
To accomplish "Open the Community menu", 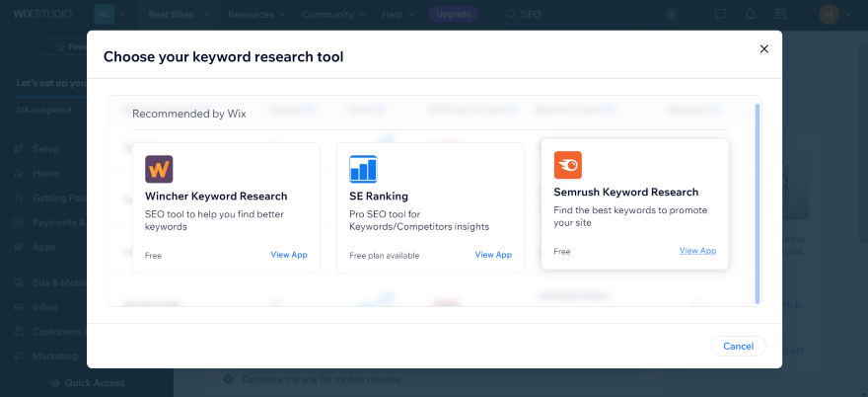I will 335,15.
